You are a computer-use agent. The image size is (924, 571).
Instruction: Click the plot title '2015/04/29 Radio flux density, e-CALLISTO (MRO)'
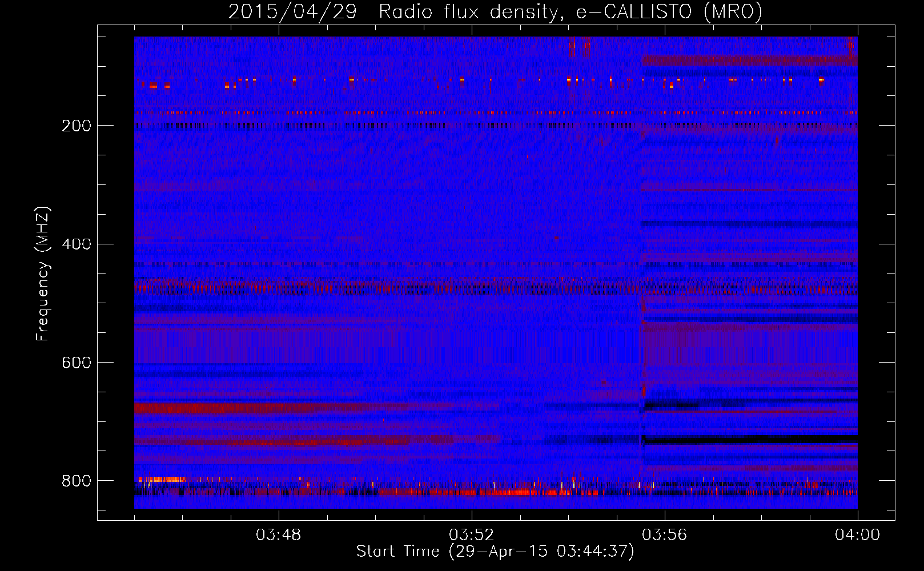tap(495, 11)
